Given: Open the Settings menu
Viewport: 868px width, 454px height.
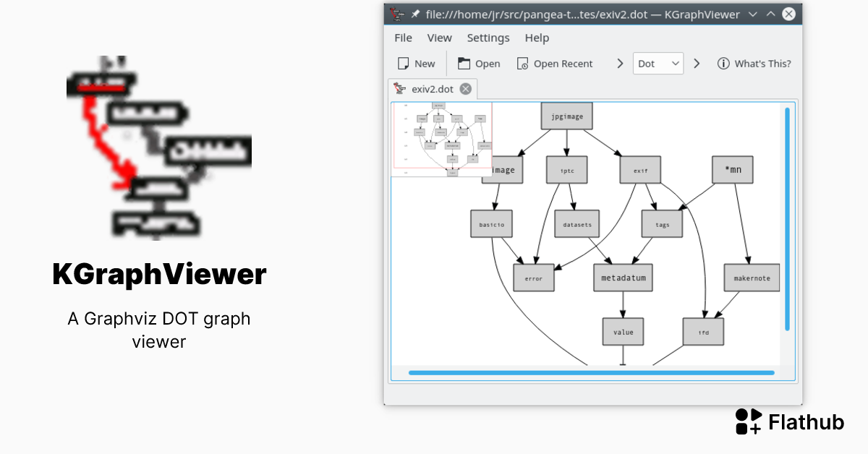Looking at the screenshot, I should (x=488, y=38).
